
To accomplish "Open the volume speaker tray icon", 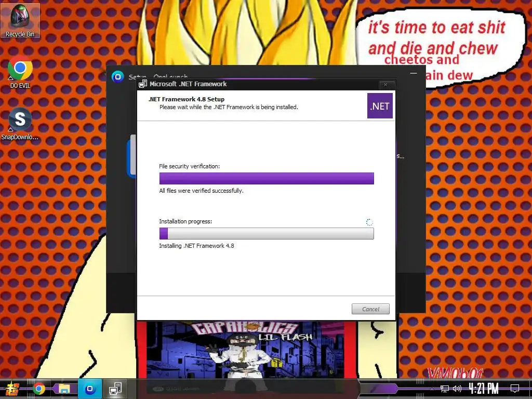I will click(x=457, y=389).
